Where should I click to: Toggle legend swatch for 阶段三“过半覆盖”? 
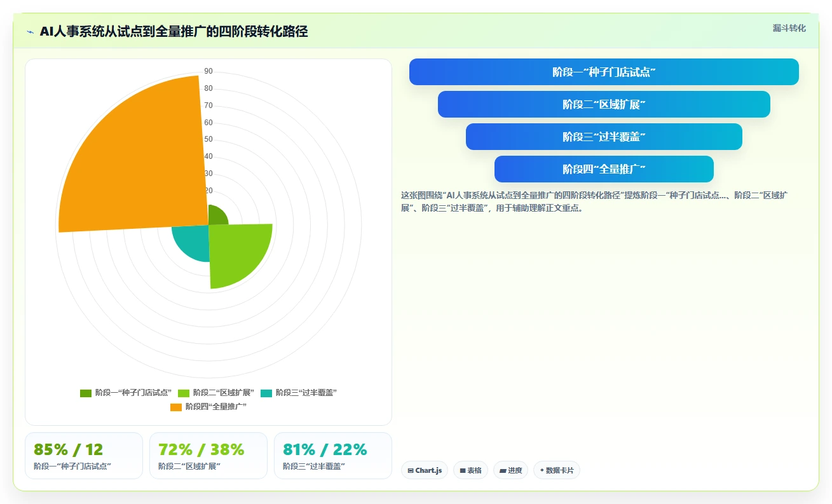click(266, 393)
